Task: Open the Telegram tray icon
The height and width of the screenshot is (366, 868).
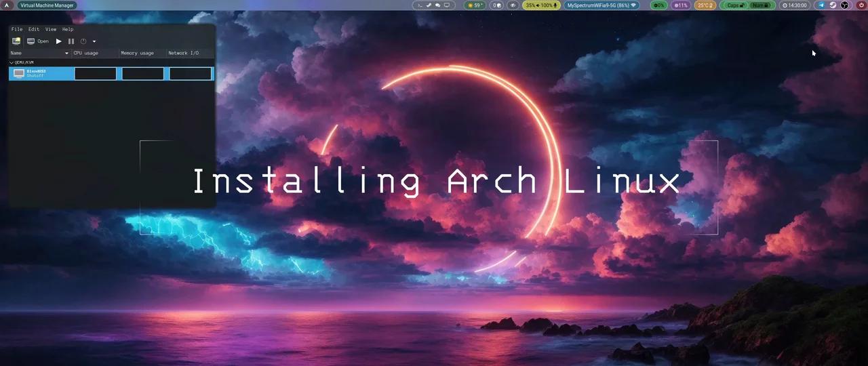Action: pyautogui.click(x=822, y=5)
